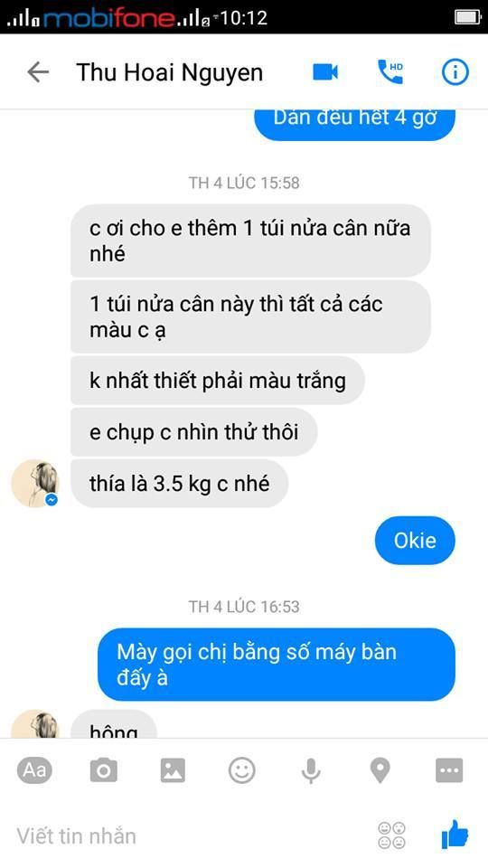Image resolution: width=488 pixels, height=868 pixels.
Task: Tap the sender's avatar next to '3.5 kg' message
Action: pos(35,483)
